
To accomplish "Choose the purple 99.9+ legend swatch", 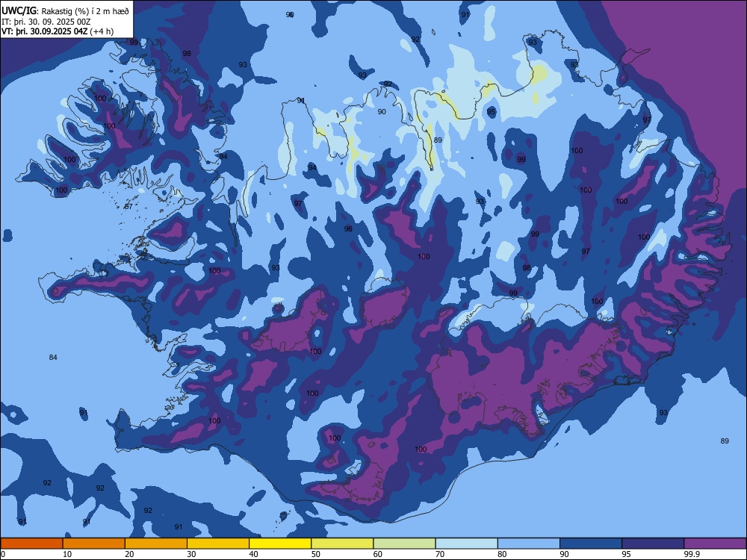I will (x=715, y=544).
